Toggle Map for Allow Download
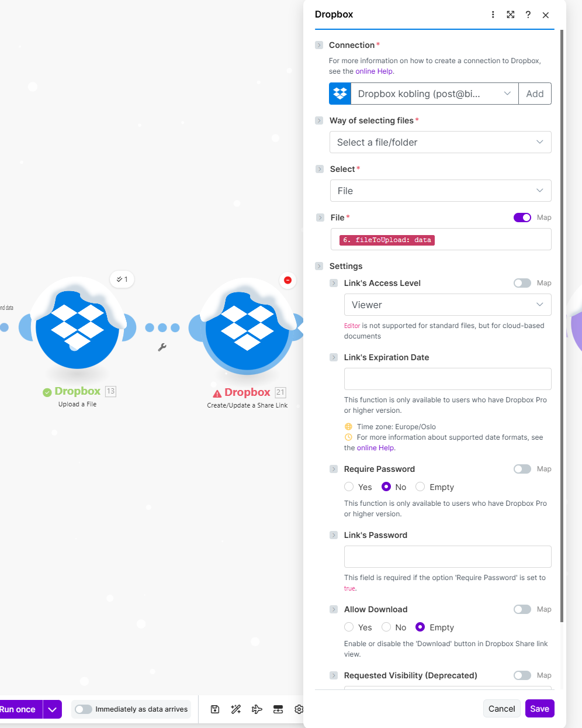The width and height of the screenshot is (582, 728). [x=522, y=609]
